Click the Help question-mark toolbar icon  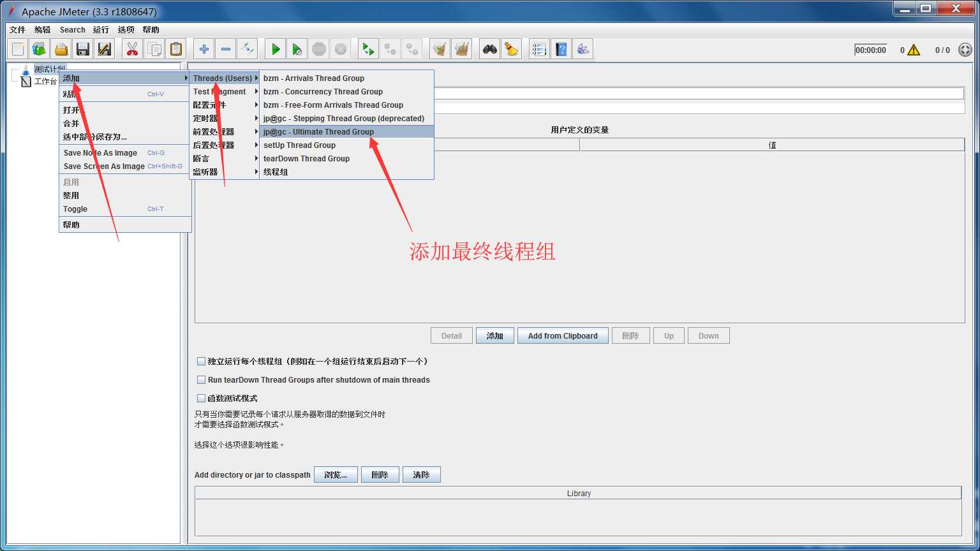pyautogui.click(x=561, y=49)
